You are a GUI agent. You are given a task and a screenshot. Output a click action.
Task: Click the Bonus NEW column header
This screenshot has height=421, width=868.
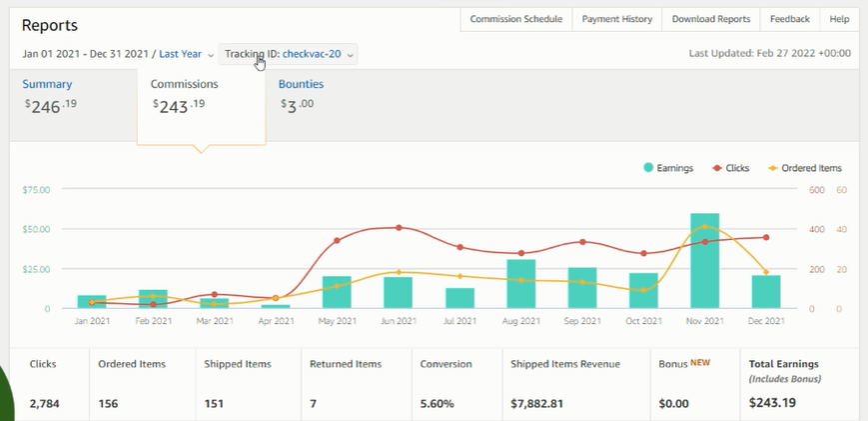coord(684,364)
